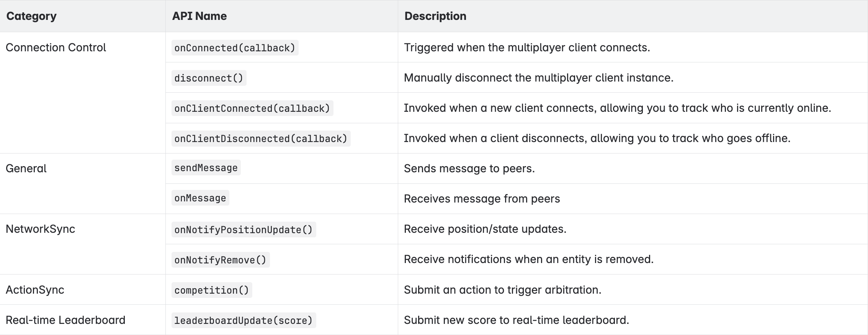Viewport: 868px width, 335px height.
Task: Select the General category cell
Action: 26,168
